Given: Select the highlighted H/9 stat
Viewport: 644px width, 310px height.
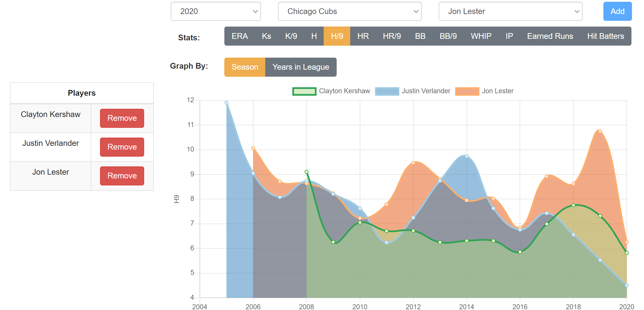Looking at the screenshot, I should coord(337,36).
